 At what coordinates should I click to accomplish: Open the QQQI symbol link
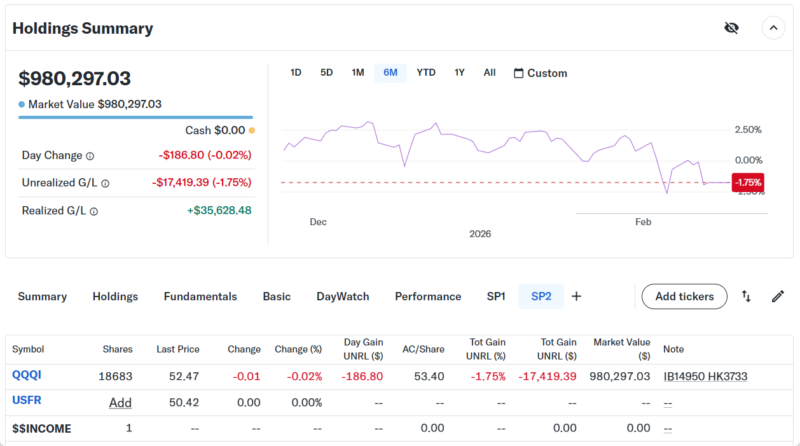click(x=27, y=375)
